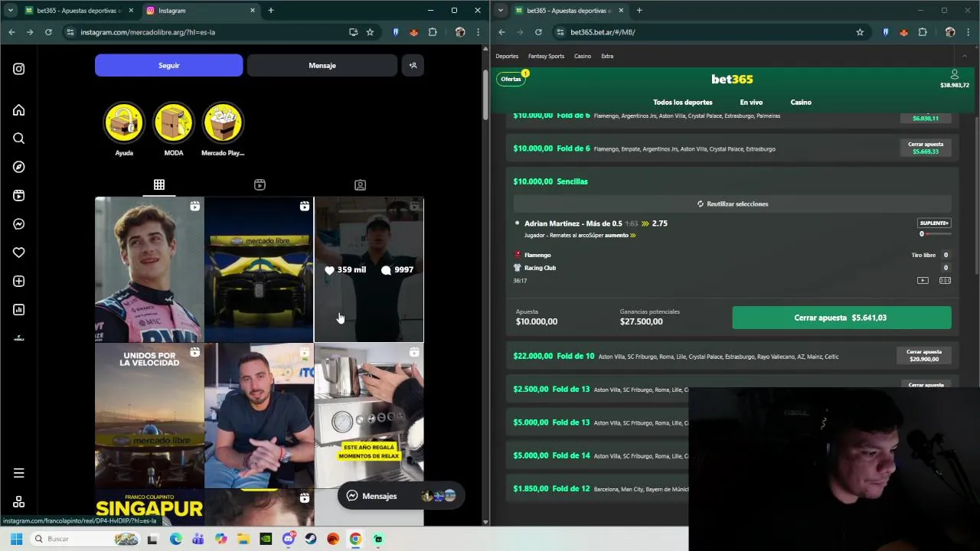
Task: Bookmark the Instagram page with the star
Action: (x=370, y=32)
